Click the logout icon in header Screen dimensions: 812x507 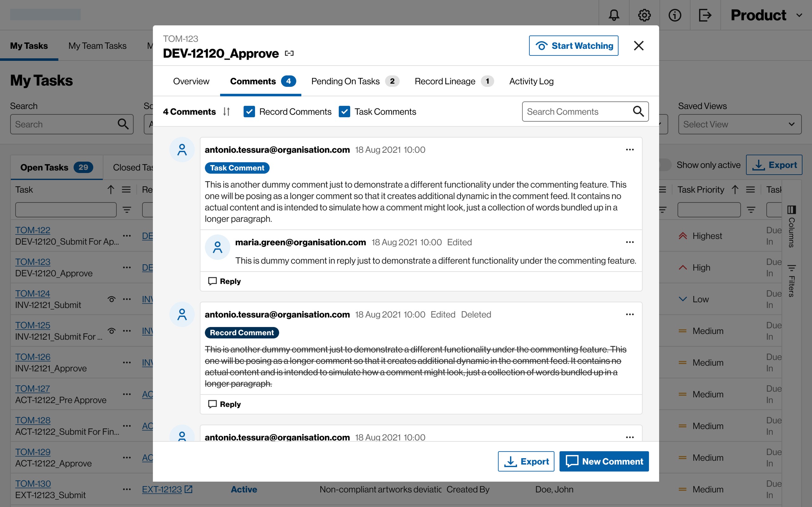click(x=705, y=15)
